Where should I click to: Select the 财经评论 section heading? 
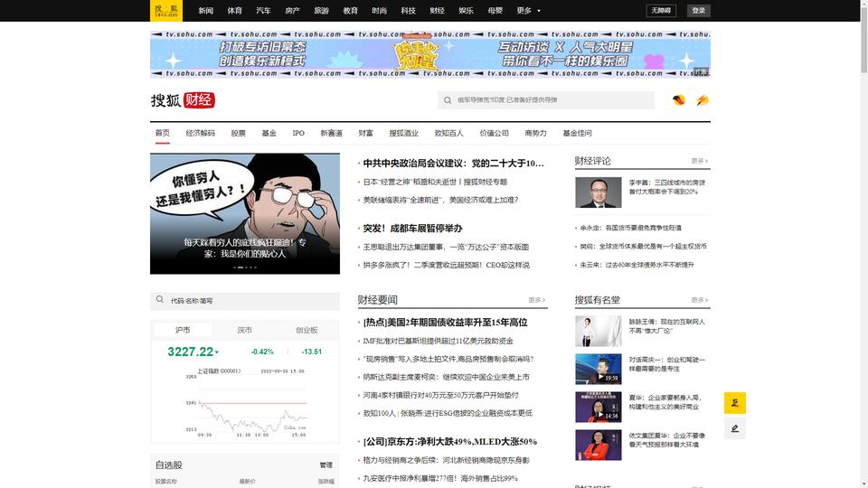click(x=592, y=161)
